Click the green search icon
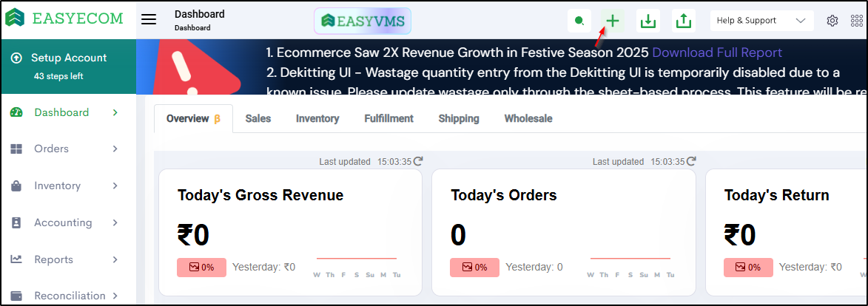868x306 pixels. [x=579, y=21]
